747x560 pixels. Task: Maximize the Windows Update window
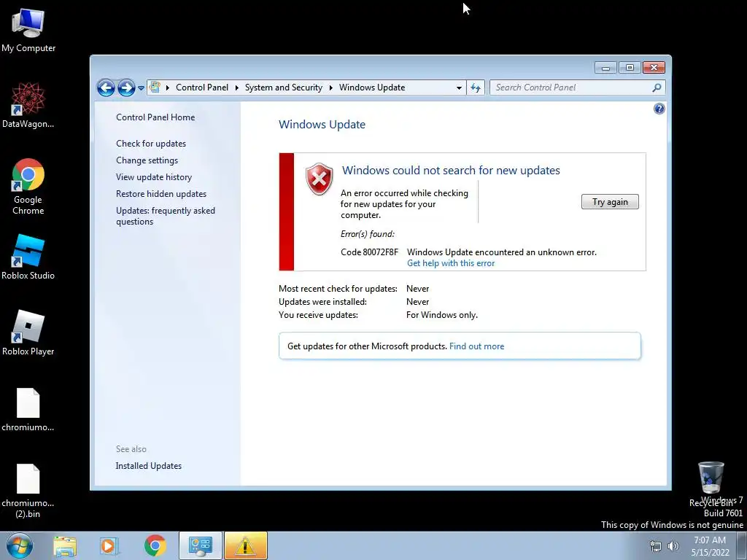pyautogui.click(x=630, y=68)
